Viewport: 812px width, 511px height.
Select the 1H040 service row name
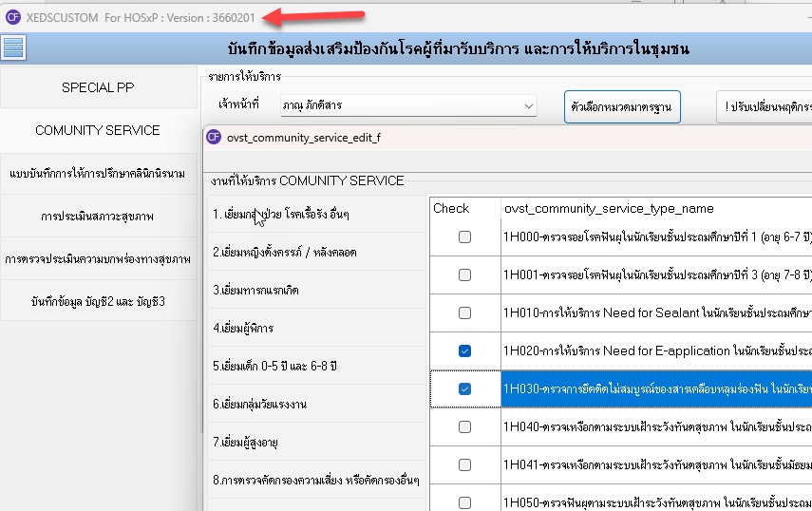[655, 426]
